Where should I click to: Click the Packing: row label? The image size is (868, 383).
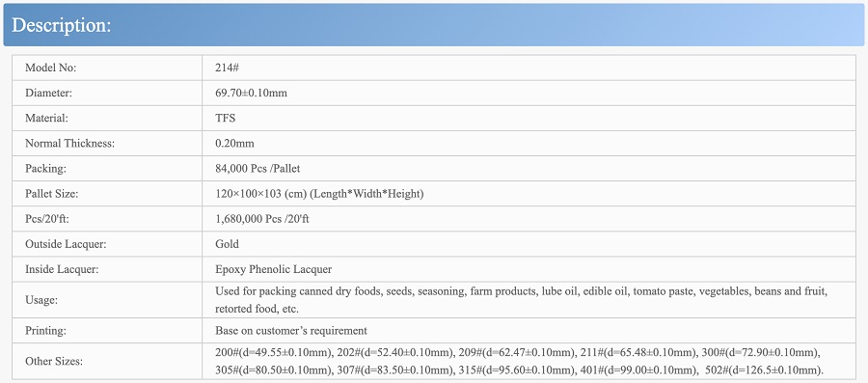pos(46,169)
